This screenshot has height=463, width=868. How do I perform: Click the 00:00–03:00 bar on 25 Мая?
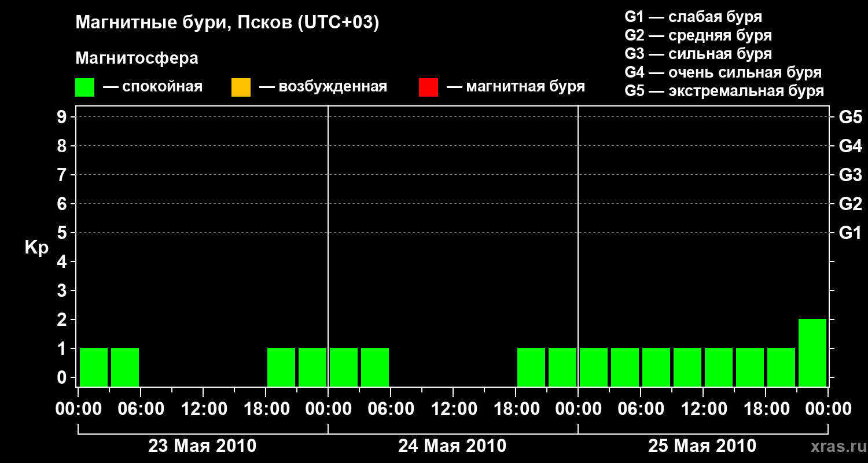pyautogui.click(x=594, y=367)
